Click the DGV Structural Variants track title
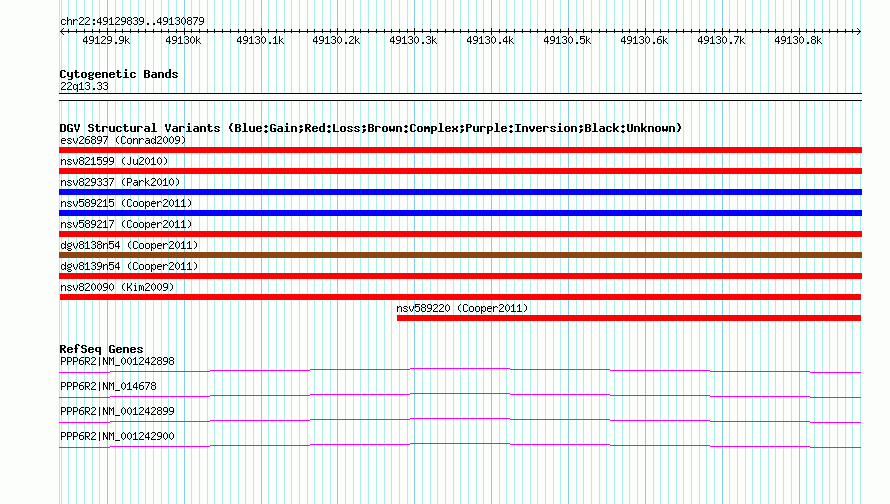Image resolution: width=890 pixels, height=504 pixels. [x=370, y=128]
